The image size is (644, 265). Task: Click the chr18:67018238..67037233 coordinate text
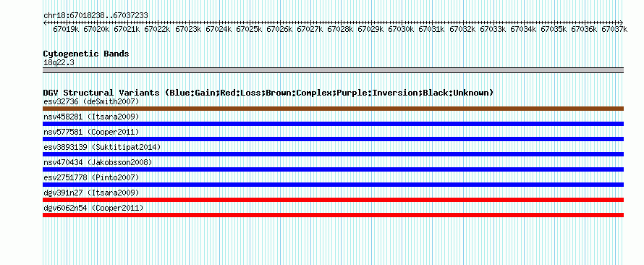[96, 15]
